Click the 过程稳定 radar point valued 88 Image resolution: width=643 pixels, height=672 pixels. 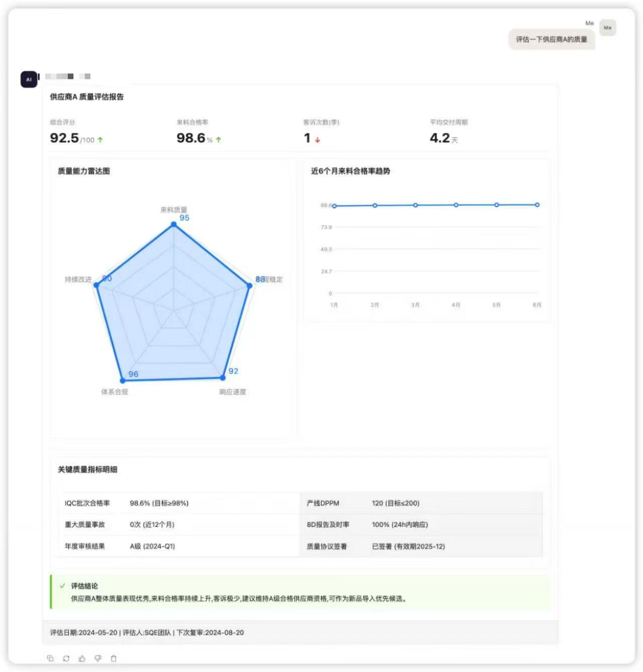[x=249, y=285]
